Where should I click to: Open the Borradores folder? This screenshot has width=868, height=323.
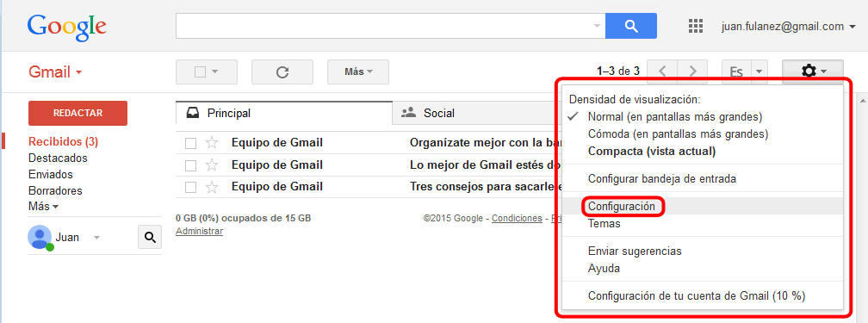pyautogui.click(x=55, y=190)
